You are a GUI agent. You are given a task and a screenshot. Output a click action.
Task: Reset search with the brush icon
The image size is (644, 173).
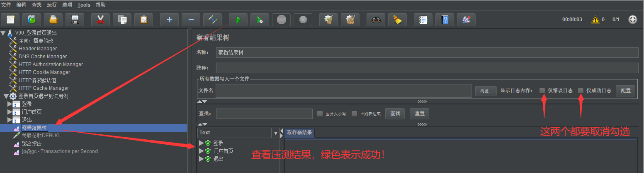pyautogui.click(x=397, y=20)
